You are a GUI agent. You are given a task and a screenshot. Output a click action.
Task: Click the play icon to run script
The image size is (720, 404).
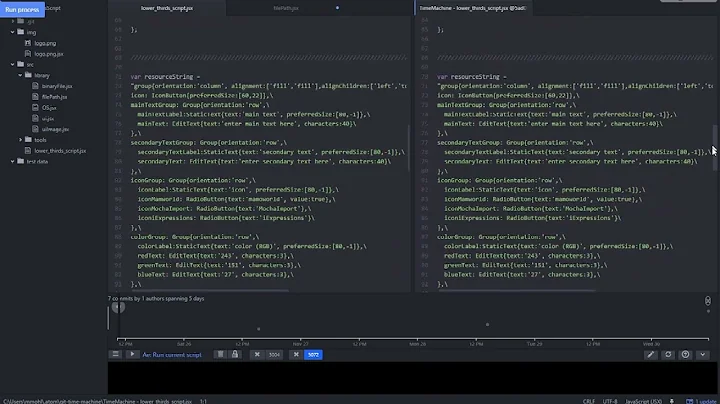(132, 354)
